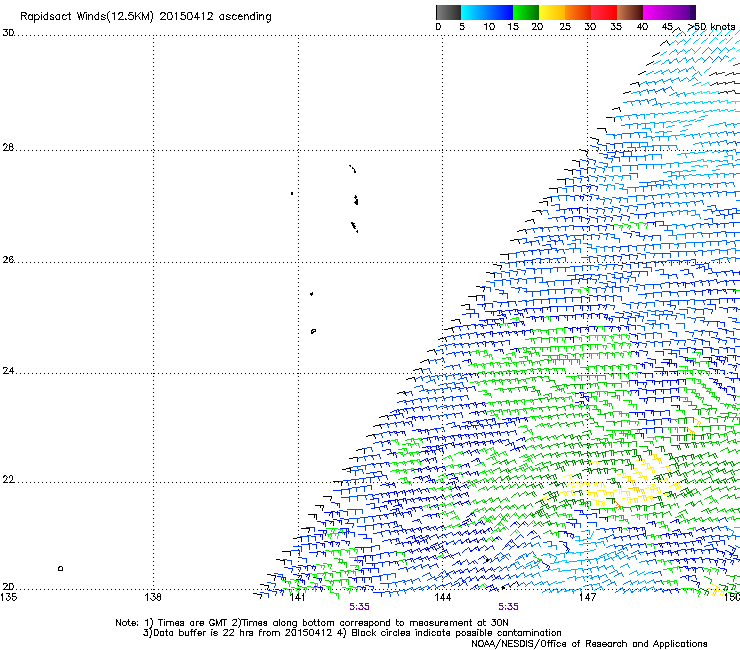740x650 pixels.
Task: Pick the red 30-35 knots legend swatch
Action: [604, 12]
